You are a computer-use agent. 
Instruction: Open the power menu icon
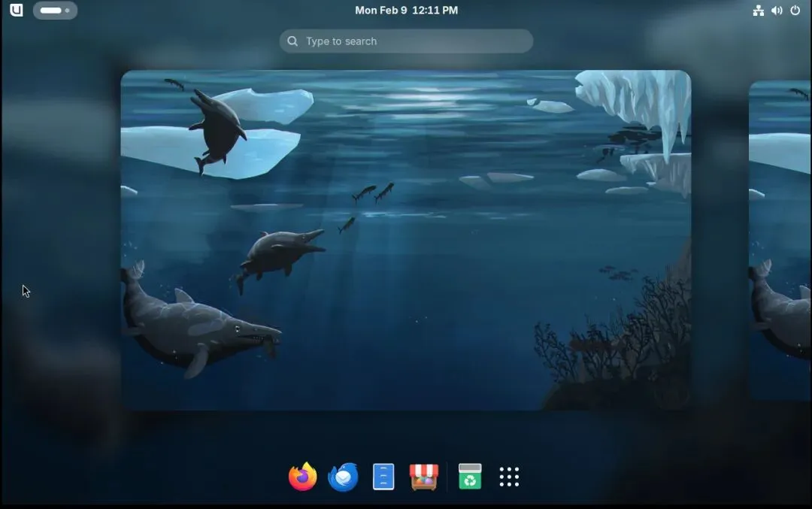point(795,11)
